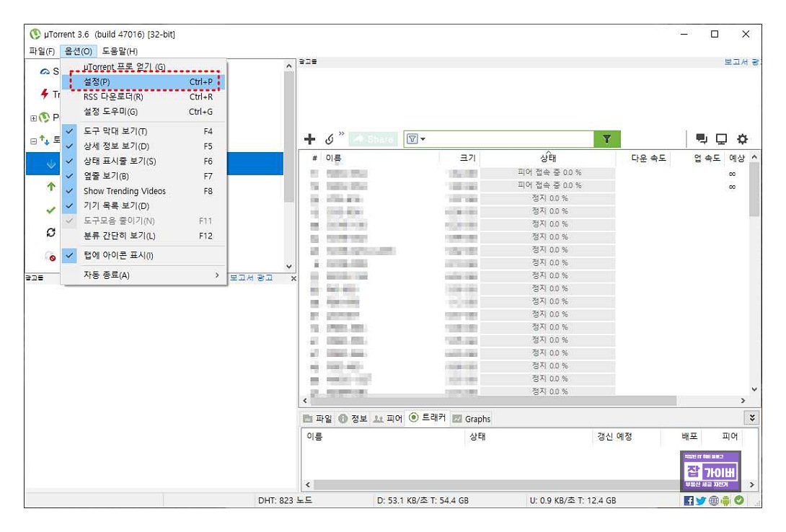Open the 파일(F) menu
This screenshot has height=532, width=786.
42,51
